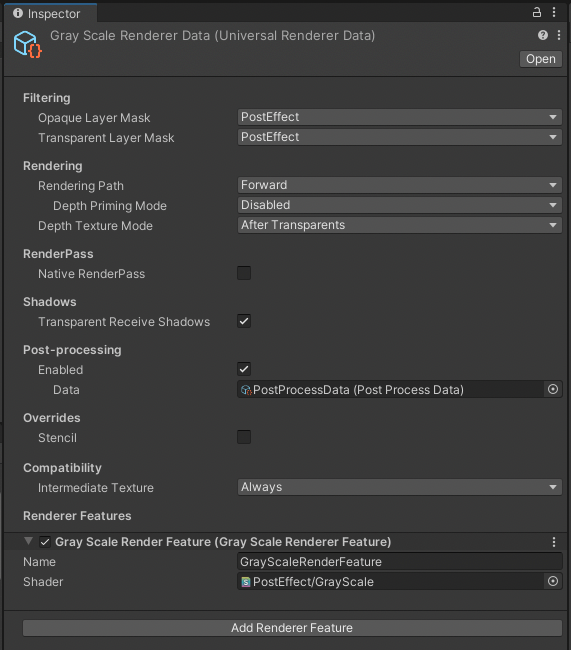Open the Inspector tab kebab menu
Viewport: 571px width, 650px height.
(x=554, y=12)
